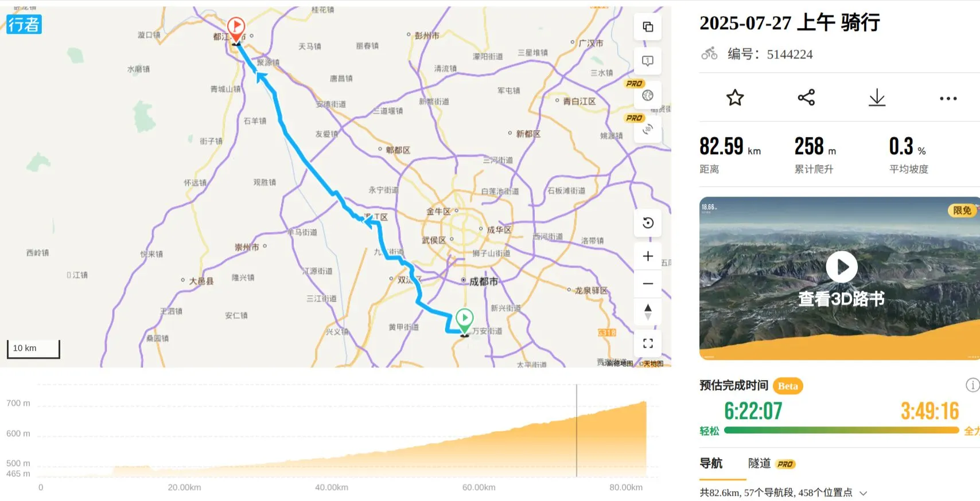Toggle fullscreen map mode
This screenshot has height=501, width=980.
[x=648, y=343]
